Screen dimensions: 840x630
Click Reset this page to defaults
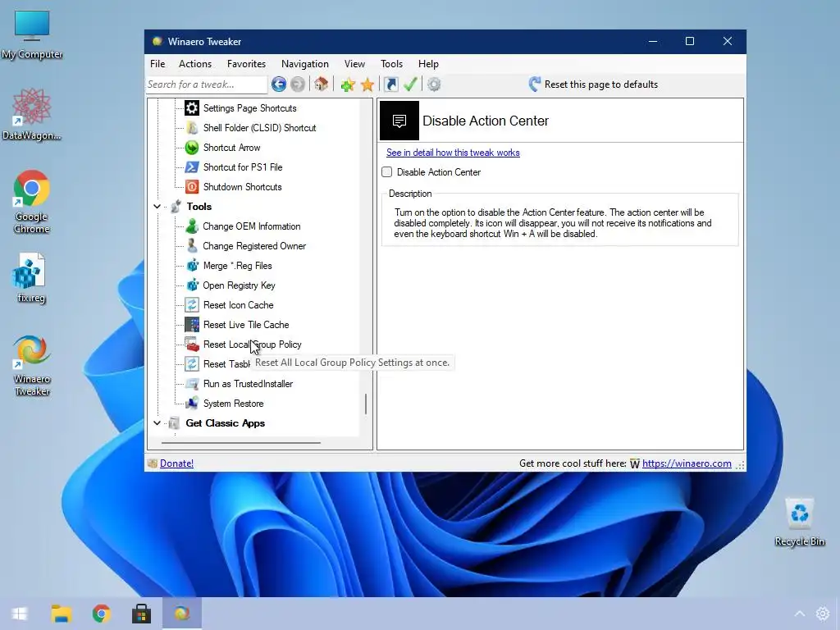tap(594, 84)
